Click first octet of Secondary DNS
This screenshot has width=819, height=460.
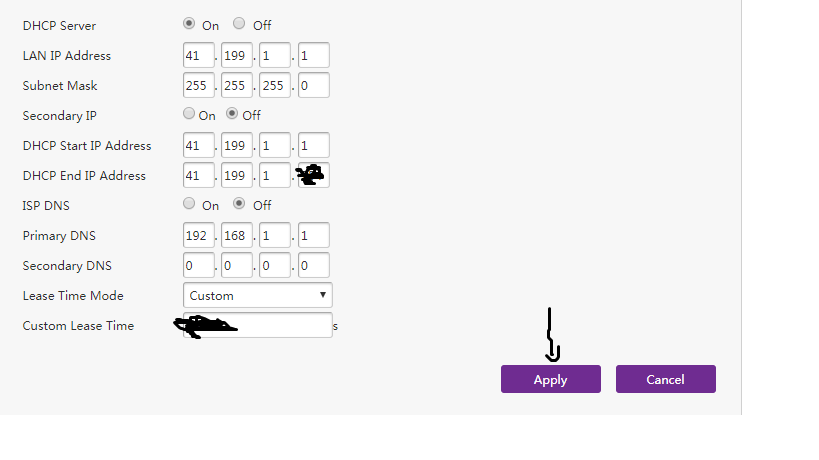(x=198, y=265)
